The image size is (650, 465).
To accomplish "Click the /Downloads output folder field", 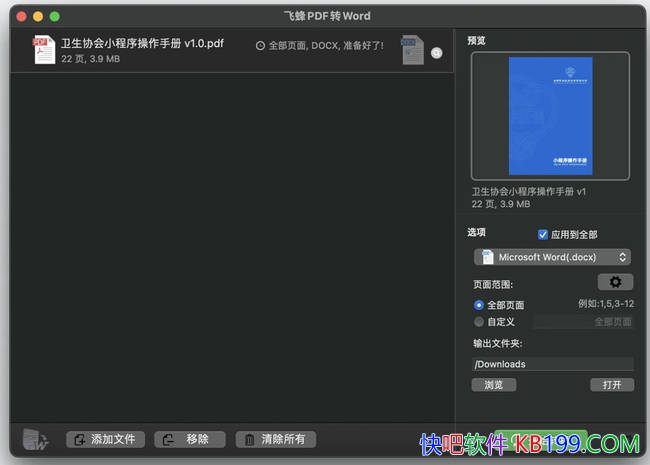I will [x=552, y=364].
